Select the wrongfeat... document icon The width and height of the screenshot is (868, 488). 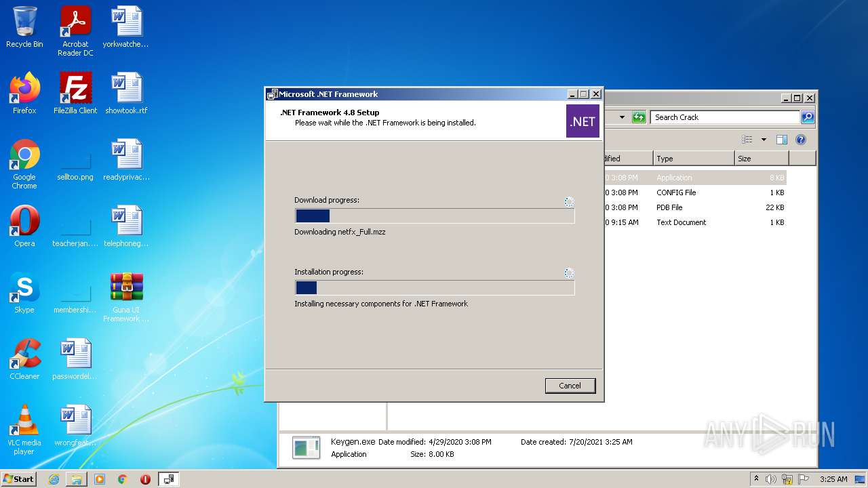click(x=75, y=426)
